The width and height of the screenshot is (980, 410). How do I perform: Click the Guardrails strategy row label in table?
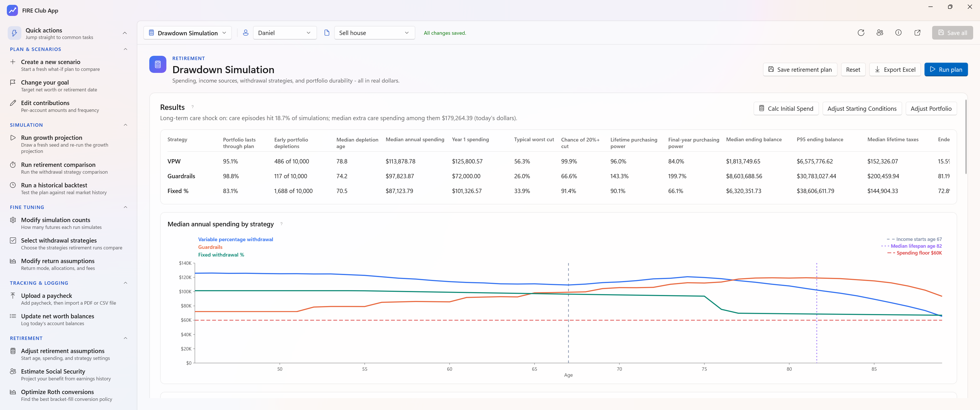[x=181, y=176]
